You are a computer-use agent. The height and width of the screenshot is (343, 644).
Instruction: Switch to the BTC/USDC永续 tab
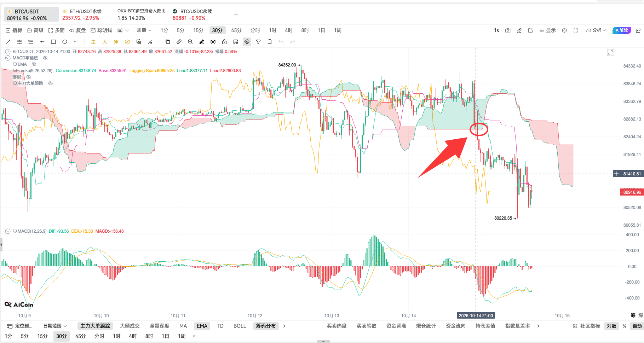tap(192, 14)
